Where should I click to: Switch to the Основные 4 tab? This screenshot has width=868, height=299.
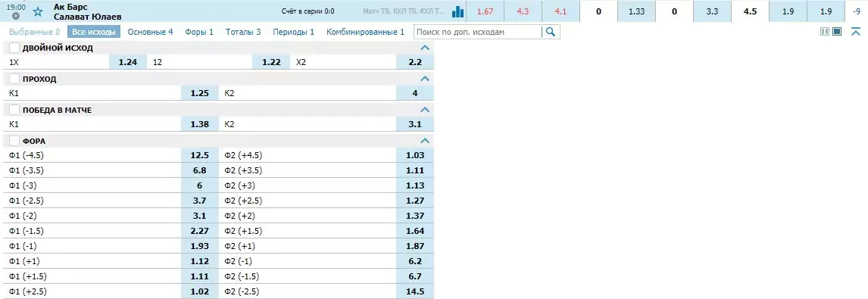pyautogui.click(x=150, y=32)
